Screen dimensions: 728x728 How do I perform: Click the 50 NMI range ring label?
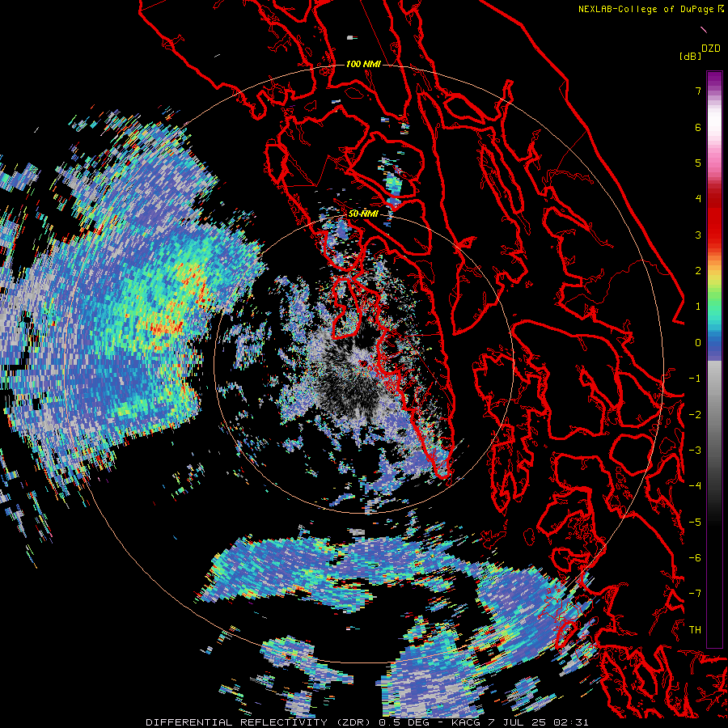click(363, 214)
